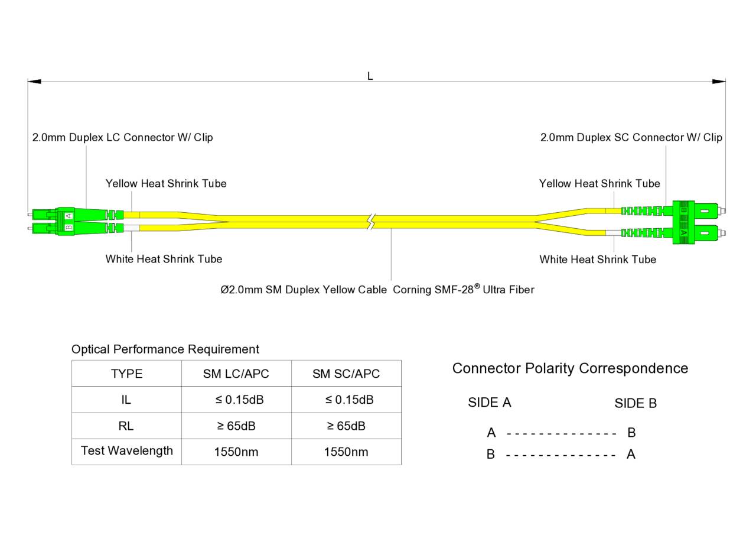
Task: Click the IL value under SM LC/APC
Action: pos(236,400)
